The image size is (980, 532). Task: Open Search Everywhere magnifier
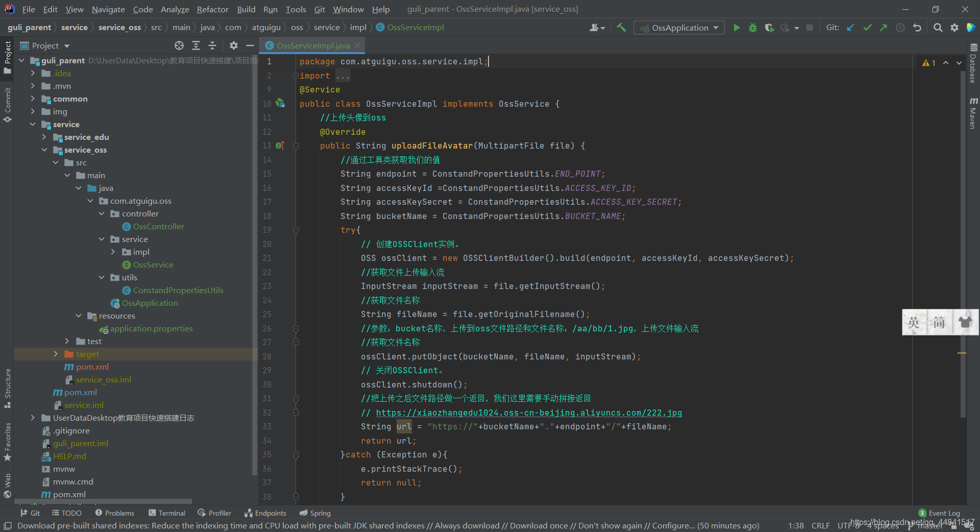point(938,28)
